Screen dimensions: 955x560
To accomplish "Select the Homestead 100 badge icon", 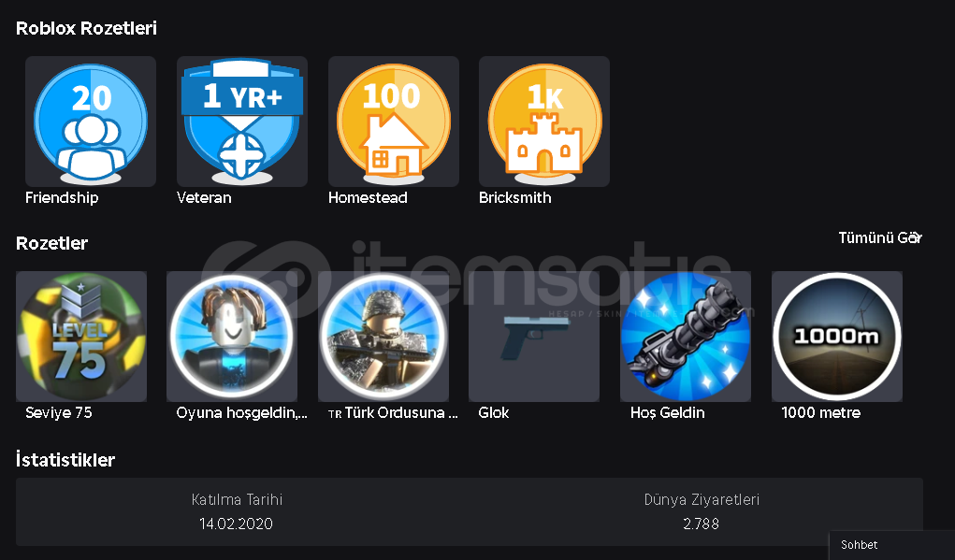I will 394,122.
